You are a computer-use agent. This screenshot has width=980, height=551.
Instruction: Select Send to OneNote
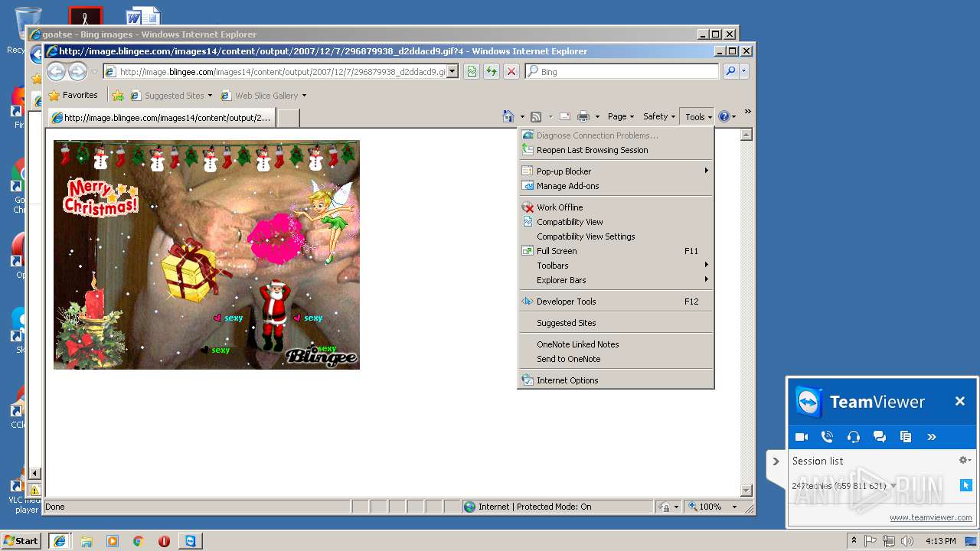pos(616,359)
